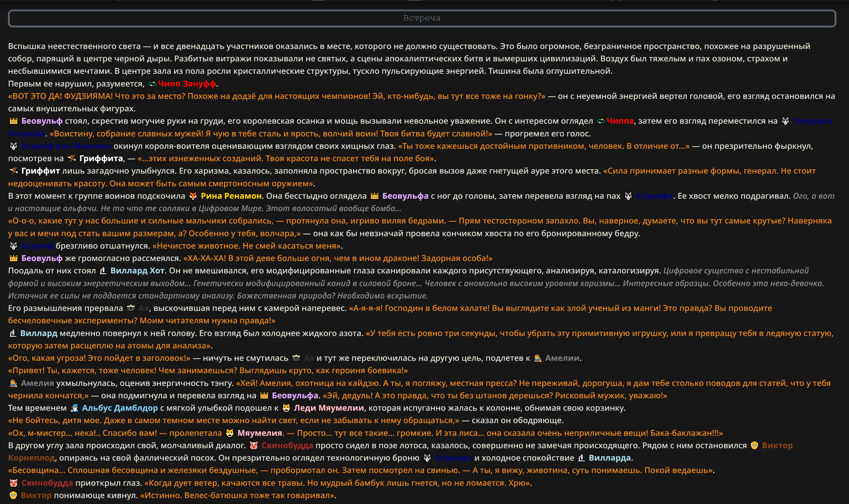
Task: Click the emoji before red «Чиппа»
Action: pos(601,121)
